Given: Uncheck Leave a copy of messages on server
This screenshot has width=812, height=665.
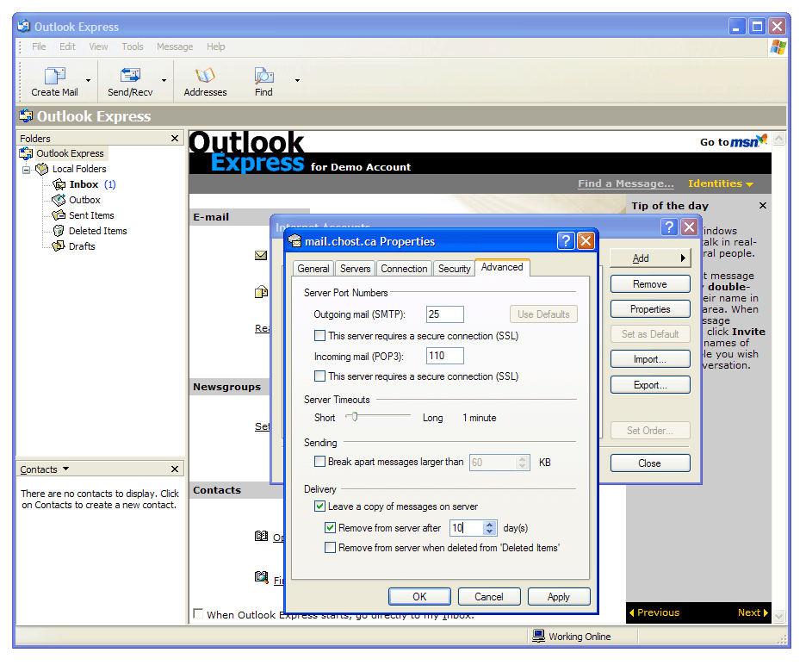Looking at the screenshot, I should pyautogui.click(x=320, y=506).
